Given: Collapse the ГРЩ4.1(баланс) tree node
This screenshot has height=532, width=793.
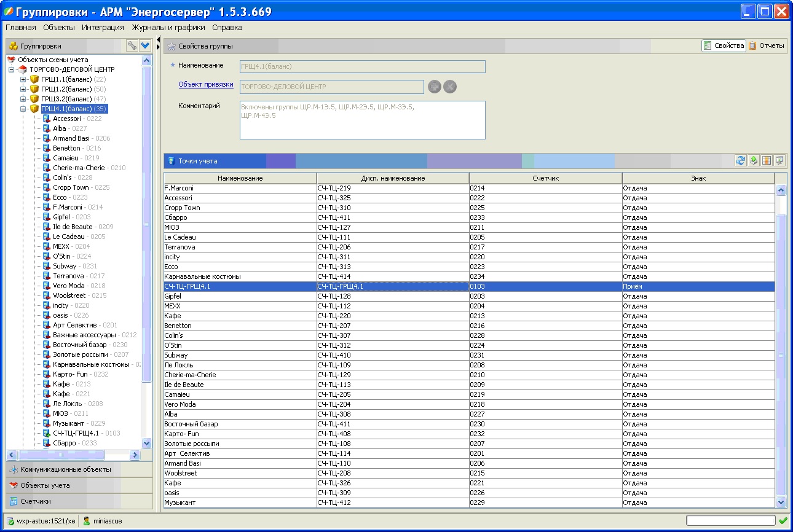Looking at the screenshot, I should pos(23,109).
